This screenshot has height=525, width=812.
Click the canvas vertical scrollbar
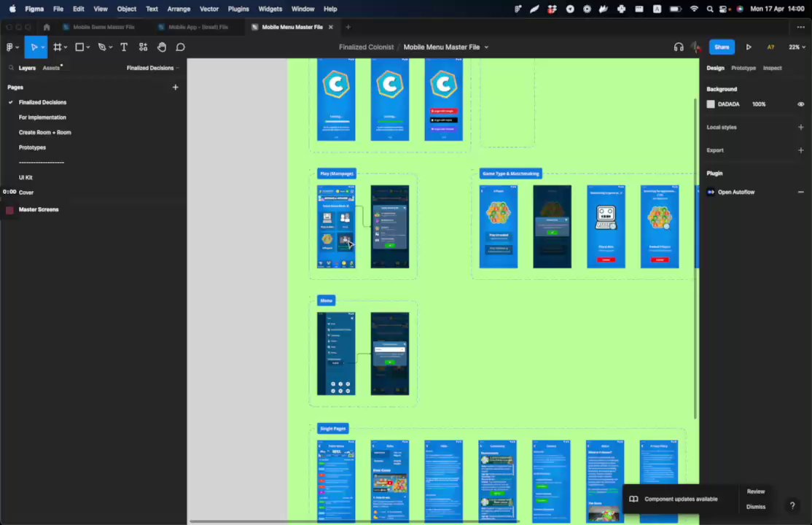(x=695, y=258)
